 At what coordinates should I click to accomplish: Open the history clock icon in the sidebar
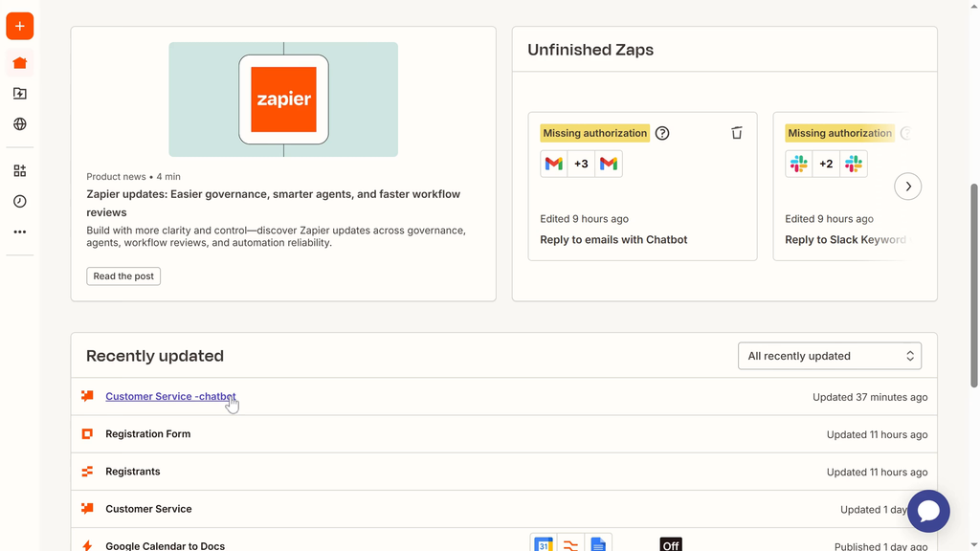19,201
